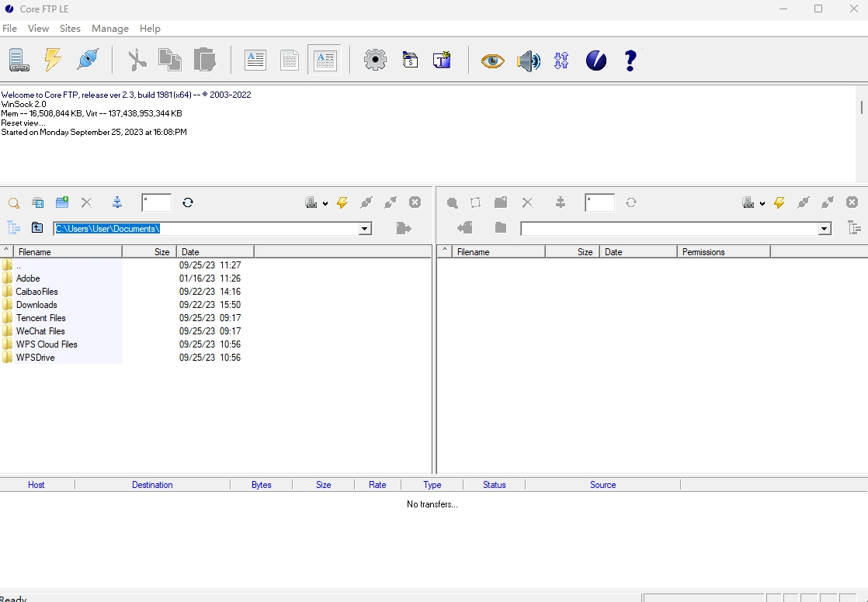Click the Connect plug icon
Screen dimensions: 868x602
click(88, 60)
